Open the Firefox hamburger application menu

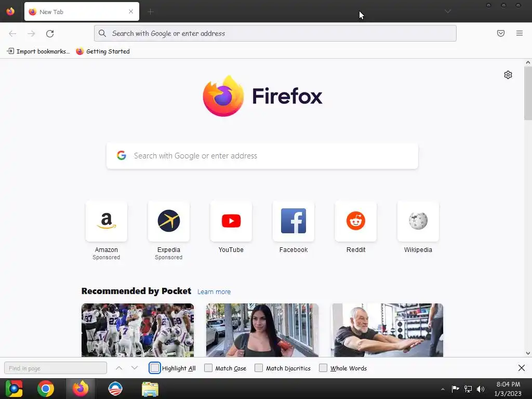tap(520, 33)
